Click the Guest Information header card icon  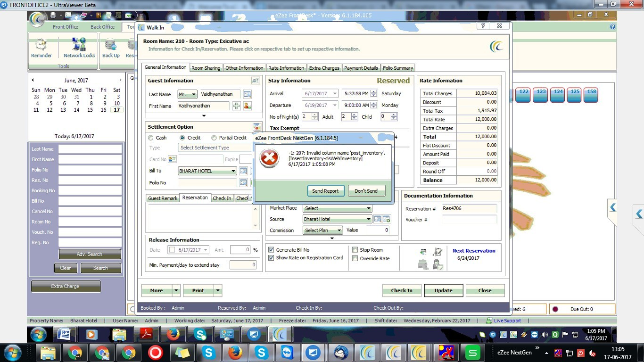pos(256,81)
